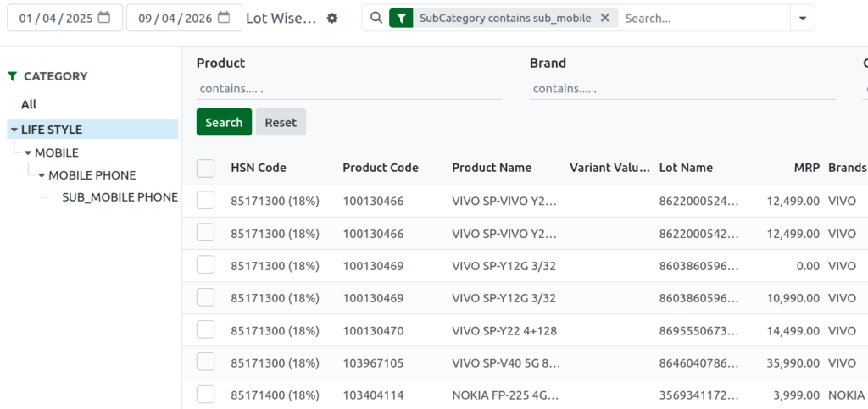This screenshot has height=409, width=868.
Task: Focus the Product contains input field
Action: 349,88
